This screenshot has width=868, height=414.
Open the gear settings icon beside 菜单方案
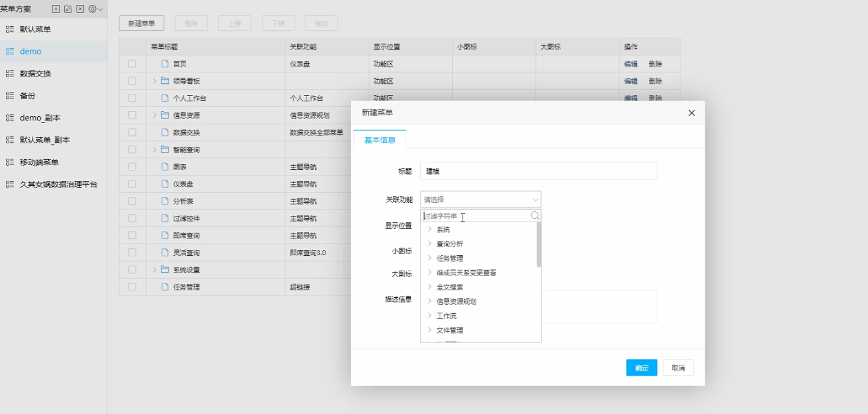(x=93, y=9)
